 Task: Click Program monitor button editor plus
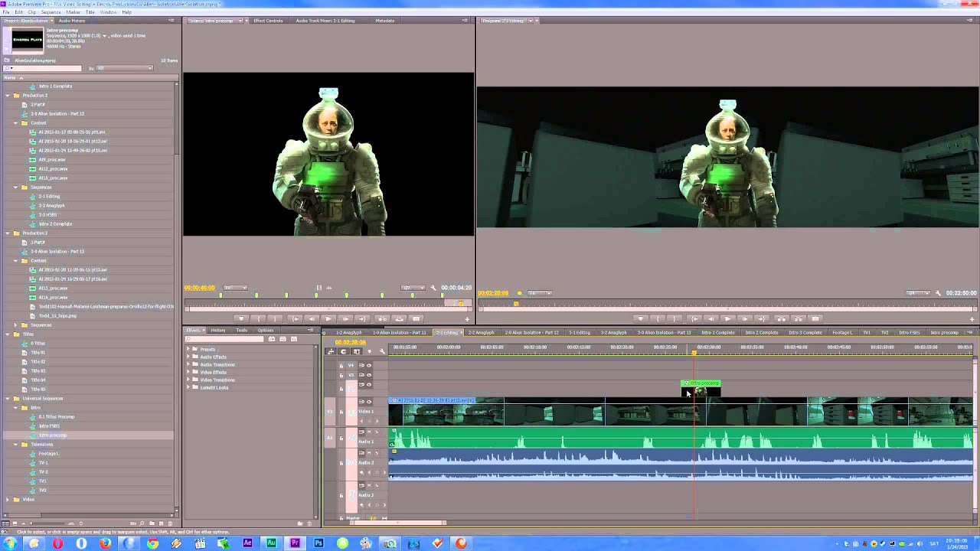[972, 319]
